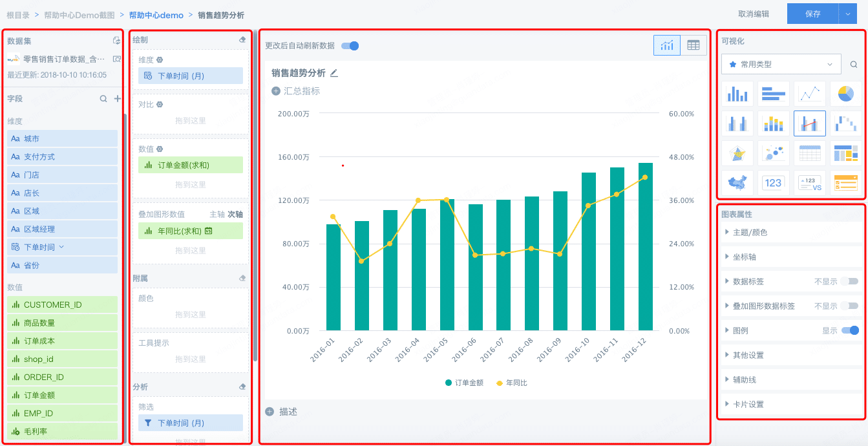
Task: Switch to table view icon
Action: pyautogui.click(x=693, y=45)
